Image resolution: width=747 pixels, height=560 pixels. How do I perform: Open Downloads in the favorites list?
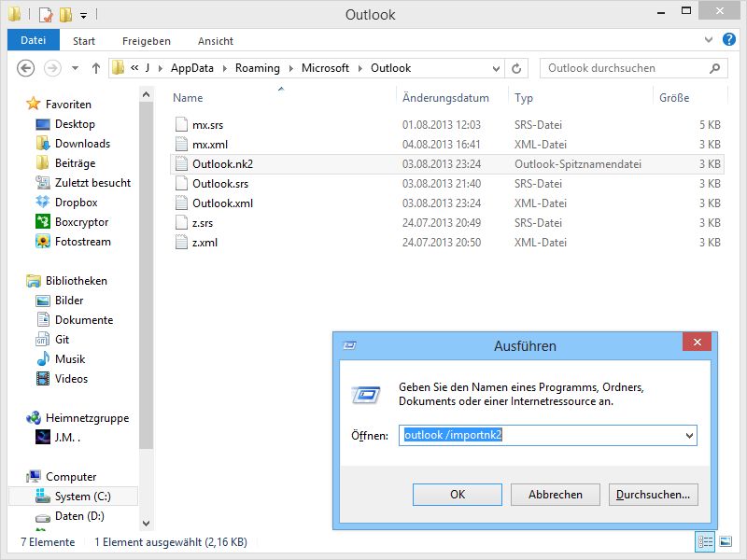[x=82, y=144]
